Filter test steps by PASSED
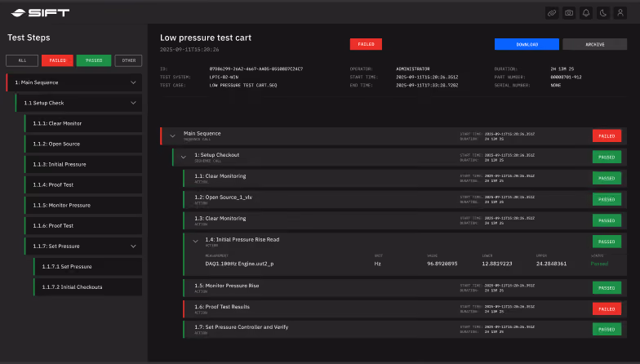Viewport: 640px width, 364px height. (94, 60)
